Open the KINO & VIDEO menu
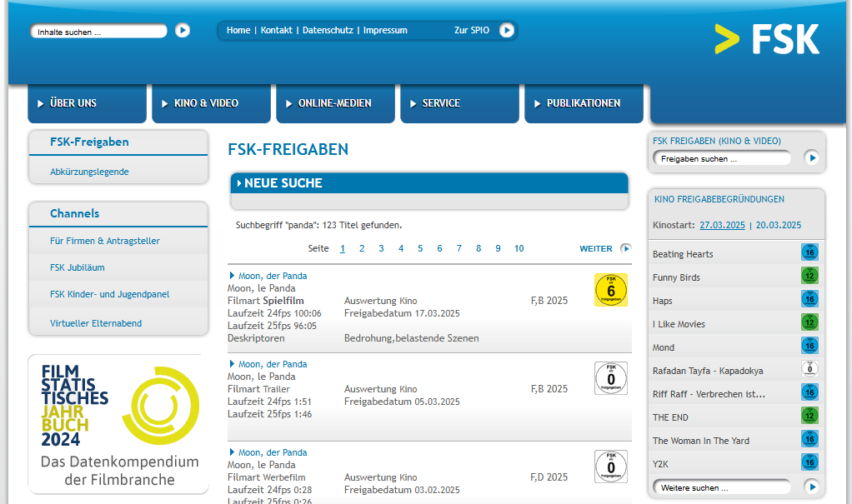Viewport: 852px width, 504px height. (212, 103)
